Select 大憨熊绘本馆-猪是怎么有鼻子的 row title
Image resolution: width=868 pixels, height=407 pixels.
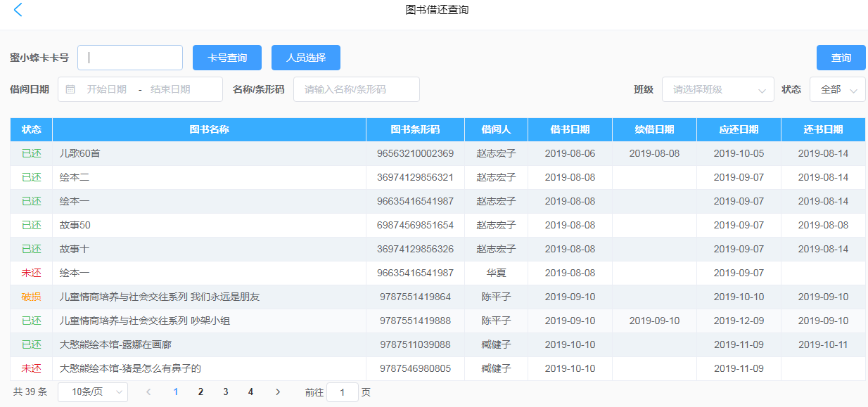(x=131, y=368)
